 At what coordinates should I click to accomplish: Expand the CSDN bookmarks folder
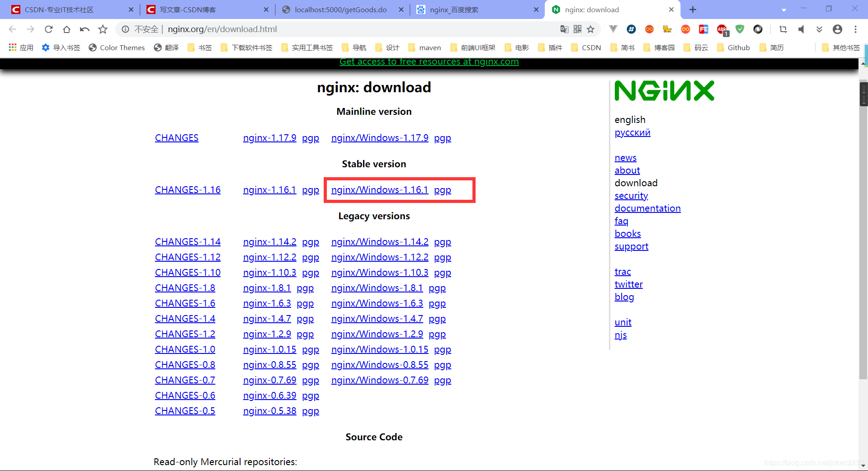tap(586, 47)
